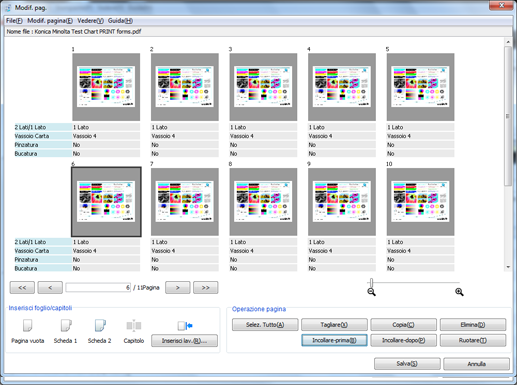517x385 pixels.
Task: Click the scrollbar down arrow
Action: (508, 267)
